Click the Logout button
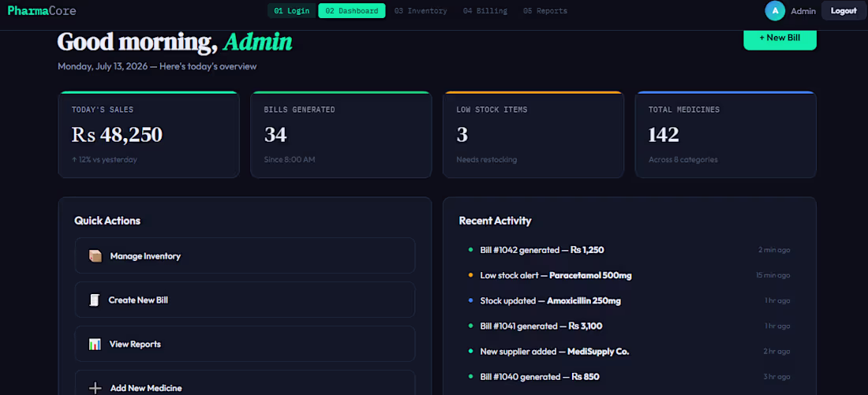The height and width of the screenshot is (395, 868). (x=843, y=10)
